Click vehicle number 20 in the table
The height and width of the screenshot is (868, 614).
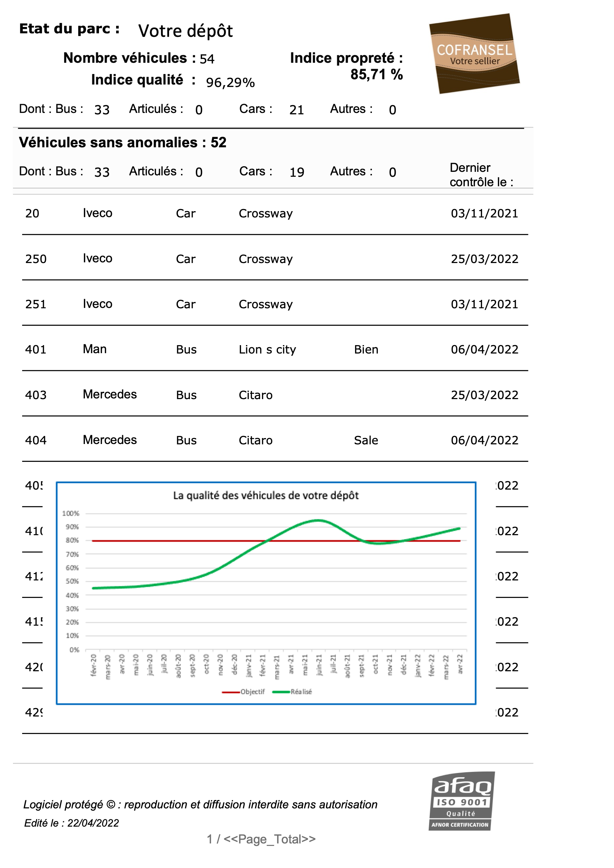pos(32,213)
